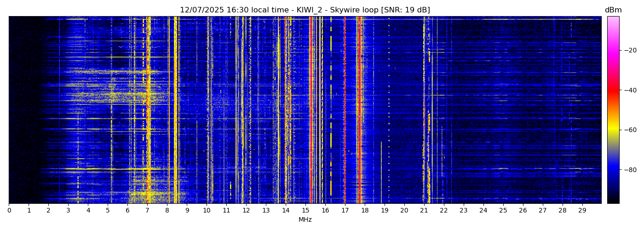The image size is (644, 230).
Task: Click the MHz x-axis label
Action: (x=305, y=220)
